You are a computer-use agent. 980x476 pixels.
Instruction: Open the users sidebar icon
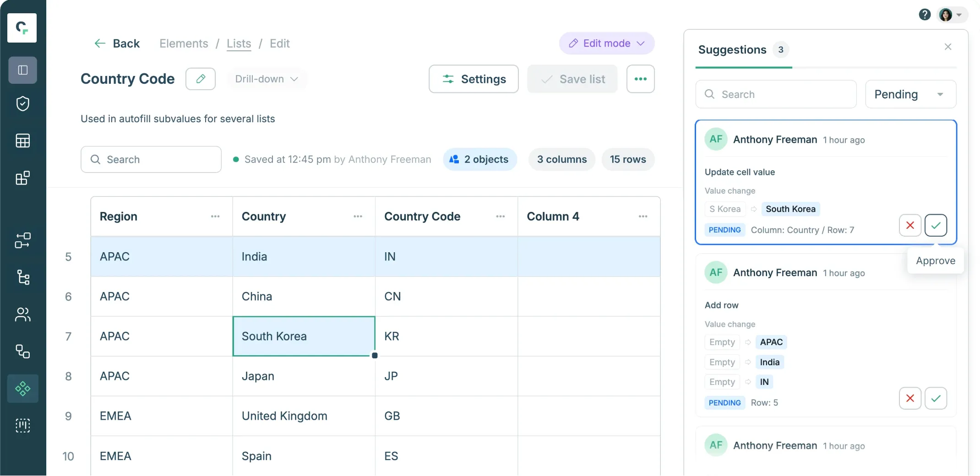click(x=22, y=314)
